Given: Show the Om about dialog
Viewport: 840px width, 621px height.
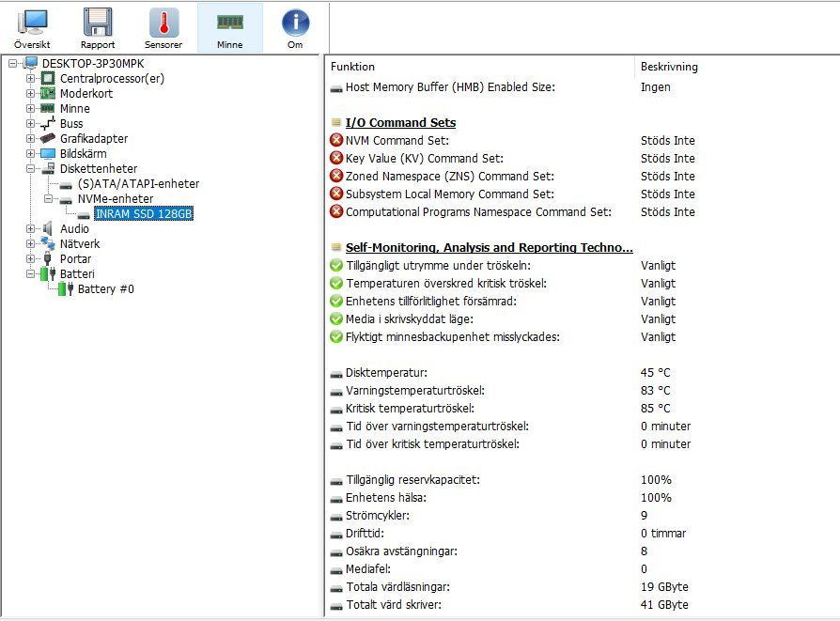Looking at the screenshot, I should pyautogui.click(x=295, y=28).
